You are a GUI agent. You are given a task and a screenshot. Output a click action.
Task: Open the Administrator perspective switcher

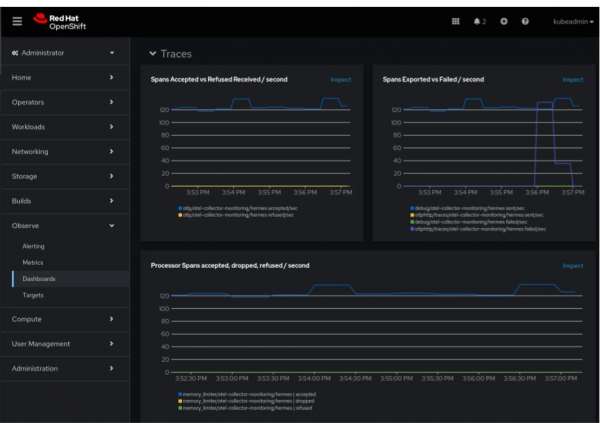(x=64, y=53)
